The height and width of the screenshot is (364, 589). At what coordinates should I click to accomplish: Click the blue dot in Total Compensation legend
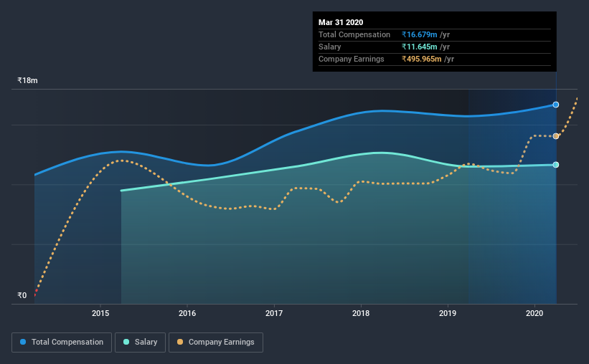(23, 342)
